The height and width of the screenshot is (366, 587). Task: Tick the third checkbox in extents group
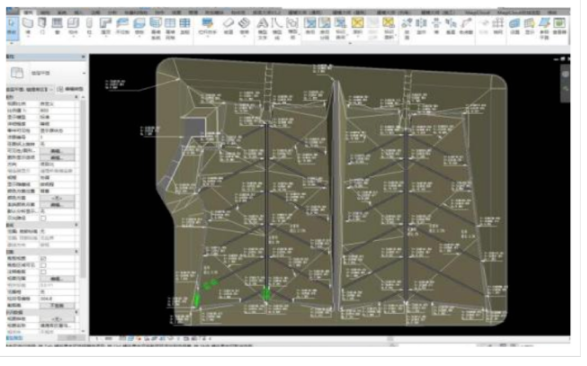[x=43, y=272]
